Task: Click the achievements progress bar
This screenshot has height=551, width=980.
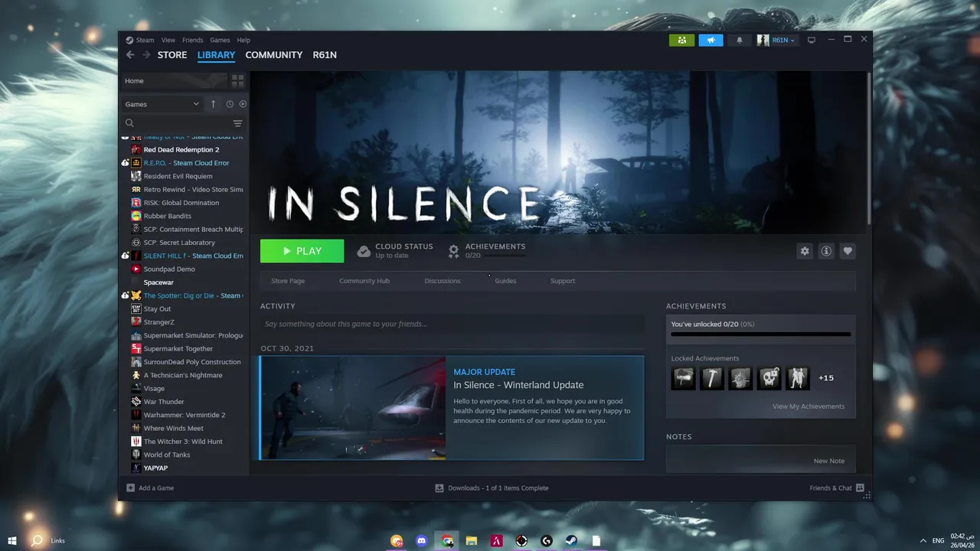Action: point(761,334)
